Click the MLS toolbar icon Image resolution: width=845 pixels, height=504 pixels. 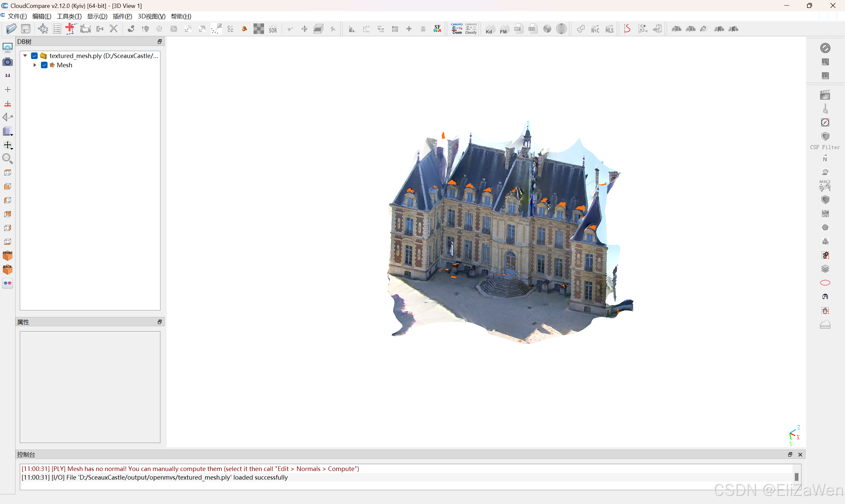[x=609, y=29]
